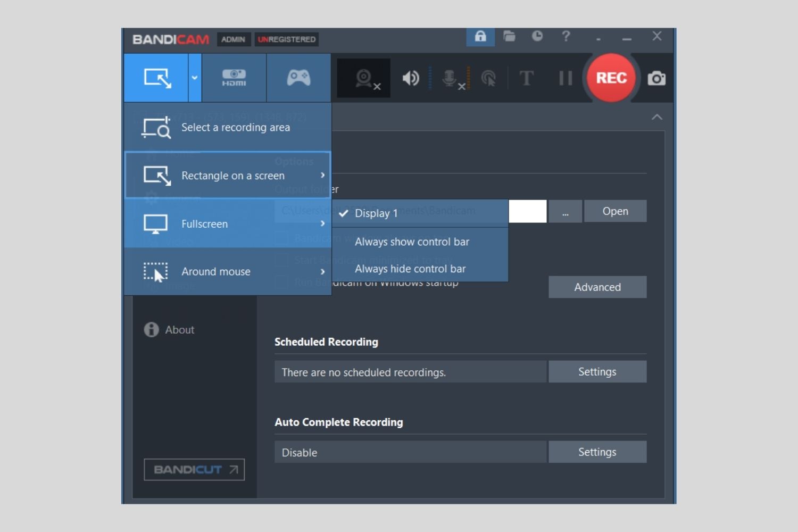The height and width of the screenshot is (532, 798).
Task: Open the Advanced options button
Action: (597, 287)
